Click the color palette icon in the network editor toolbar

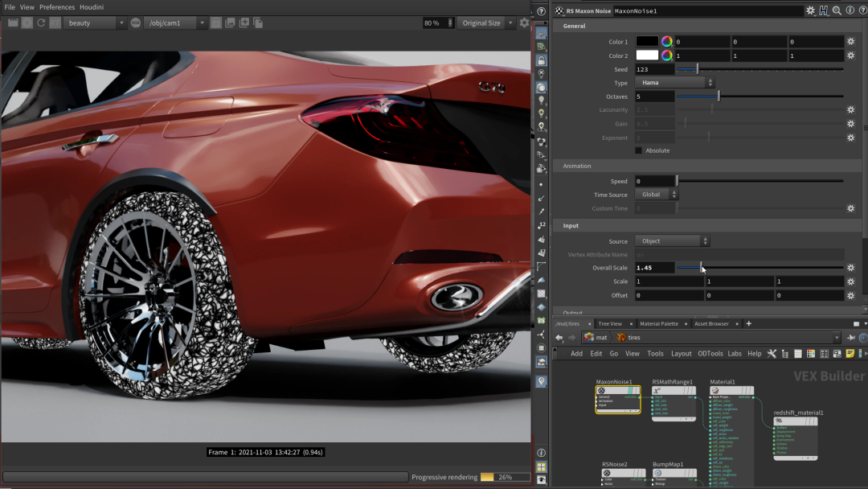click(x=812, y=354)
